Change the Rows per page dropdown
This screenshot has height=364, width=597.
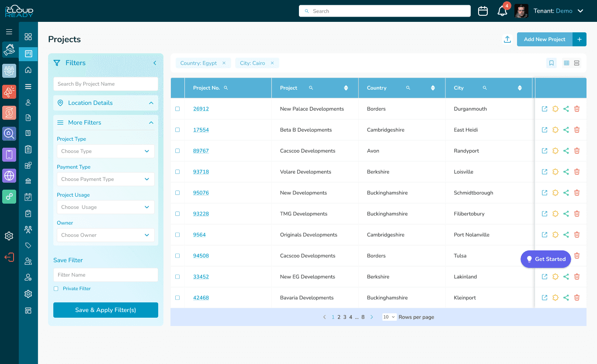coord(389,317)
